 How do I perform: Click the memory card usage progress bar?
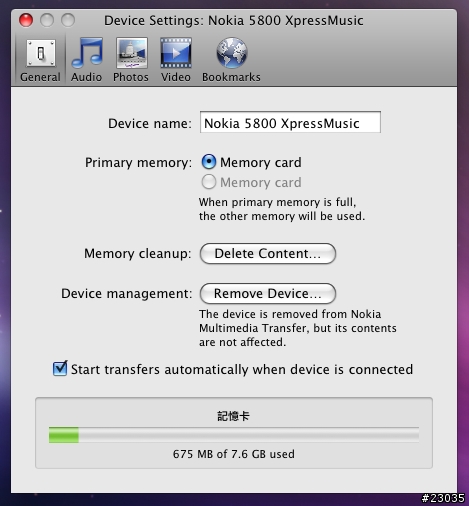click(x=234, y=435)
